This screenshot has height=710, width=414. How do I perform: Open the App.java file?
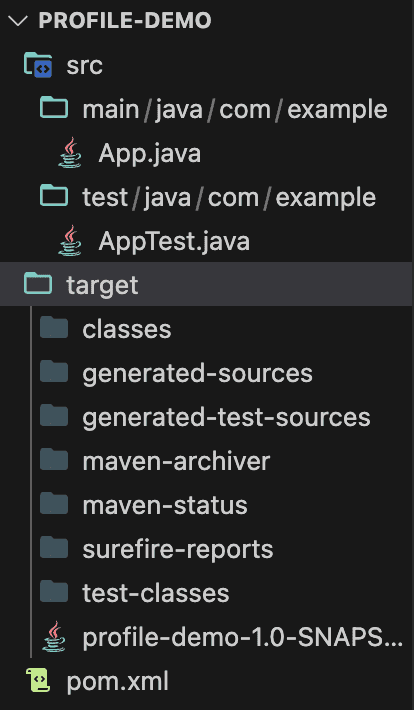(x=149, y=154)
